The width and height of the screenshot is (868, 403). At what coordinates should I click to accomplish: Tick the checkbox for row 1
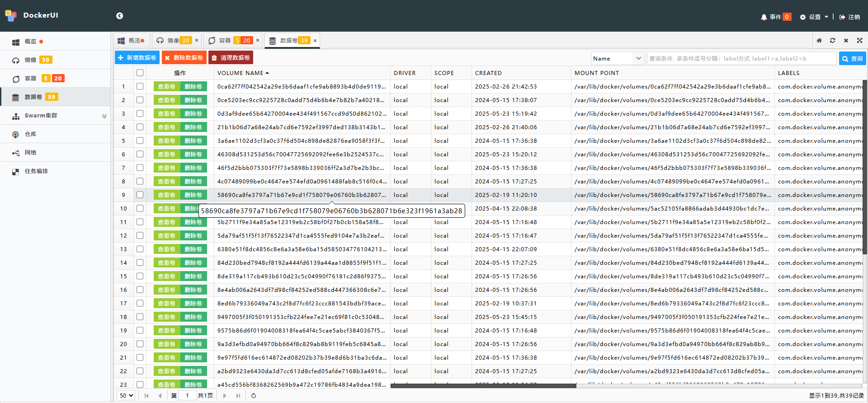(140, 86)
